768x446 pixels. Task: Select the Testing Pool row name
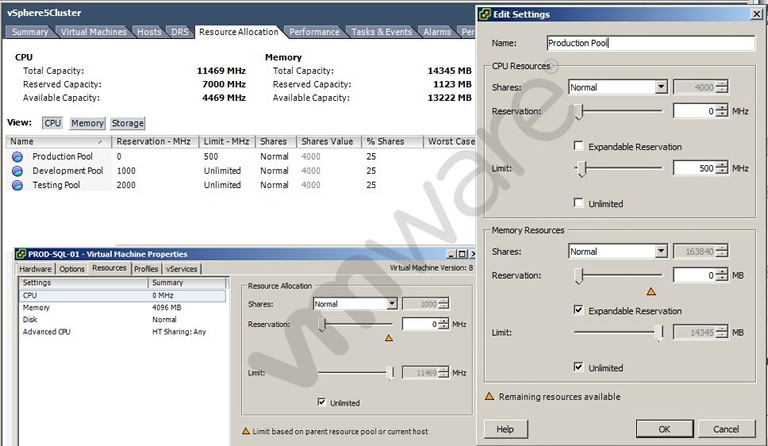click(56, 185)
